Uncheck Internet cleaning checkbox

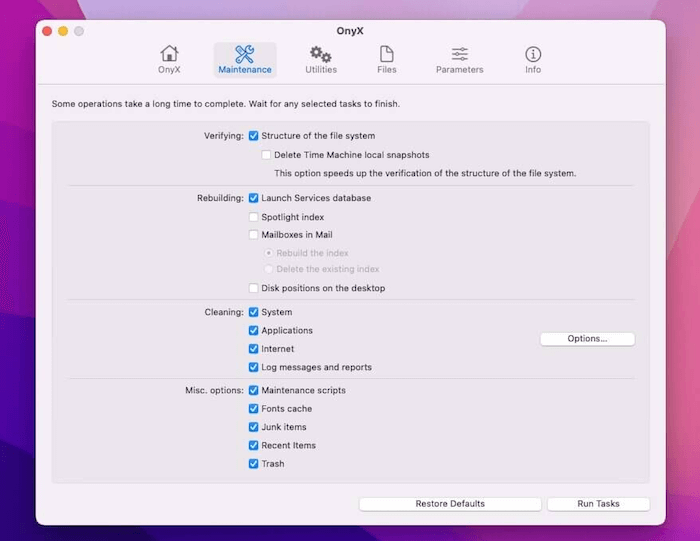point(254,349)
